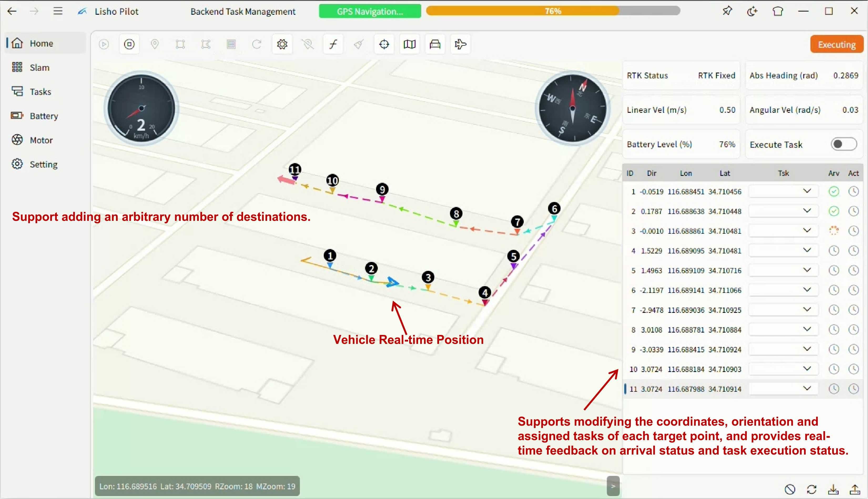The image size is (868, 499).
Task: Click the broom clear icon
Action: click(x=358, y=44)
